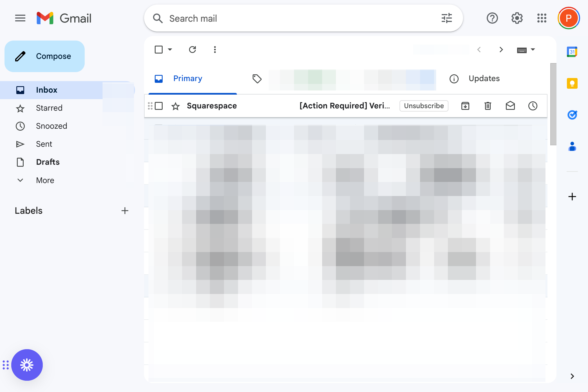Refresh the inbox

192,50
